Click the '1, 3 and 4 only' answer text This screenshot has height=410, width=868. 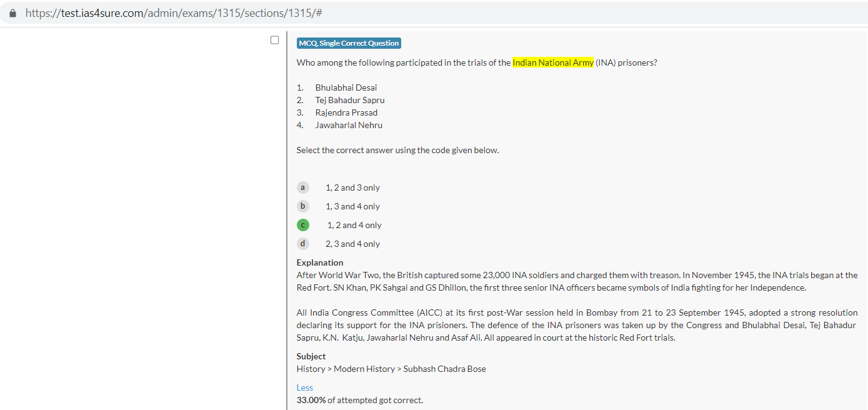click(x=352, y=206)
